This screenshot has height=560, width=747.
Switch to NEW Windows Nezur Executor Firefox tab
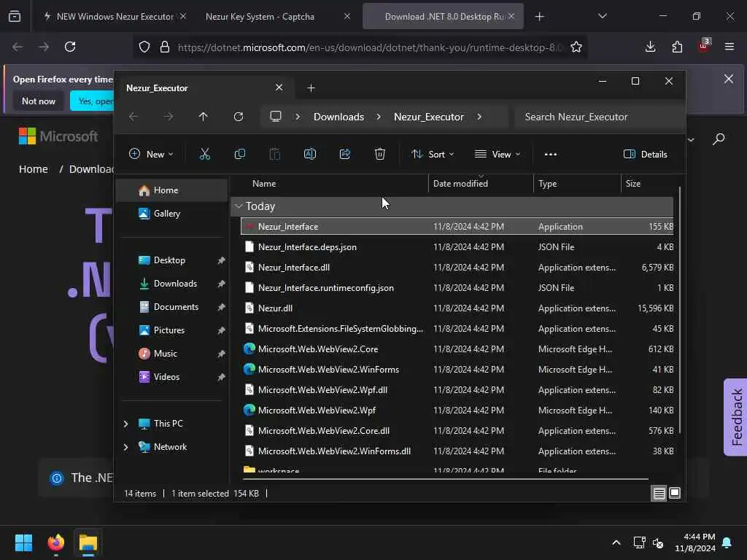(115, 17)
